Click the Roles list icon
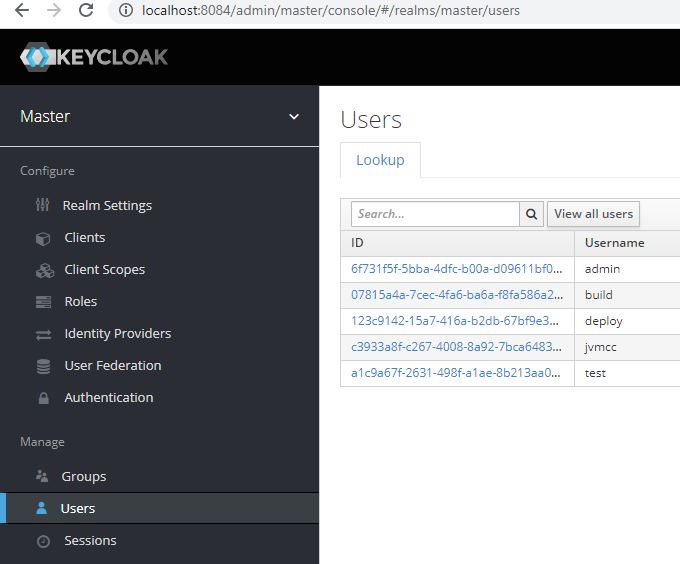This screenshot has height=564, width=680. click(43, 302)
